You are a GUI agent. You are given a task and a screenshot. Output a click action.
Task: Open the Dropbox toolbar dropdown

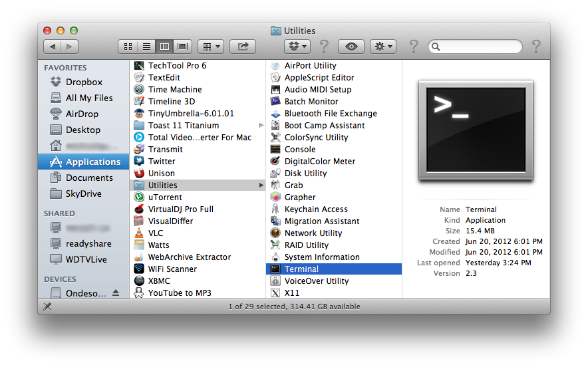coord(297,47)
